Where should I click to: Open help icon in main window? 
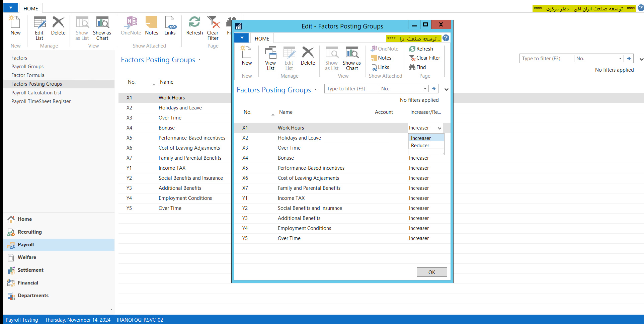coord(641,8)
